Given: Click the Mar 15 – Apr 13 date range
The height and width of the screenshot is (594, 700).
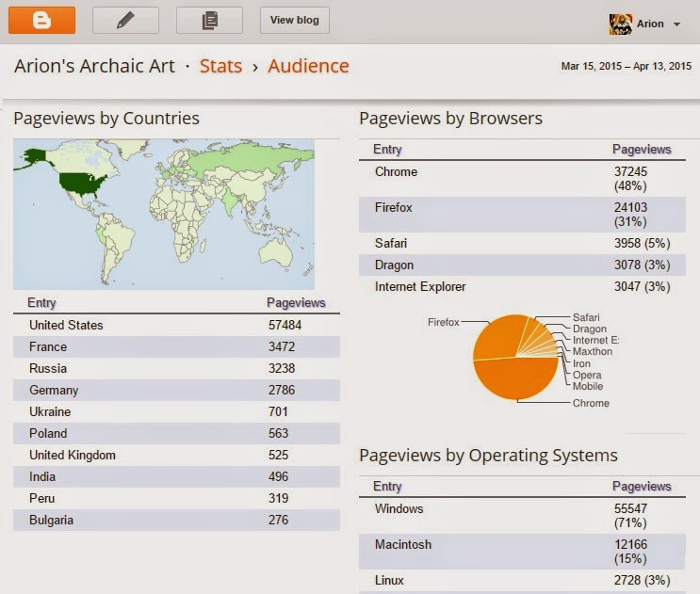Looking at the screenshot, I should (626, 67).
